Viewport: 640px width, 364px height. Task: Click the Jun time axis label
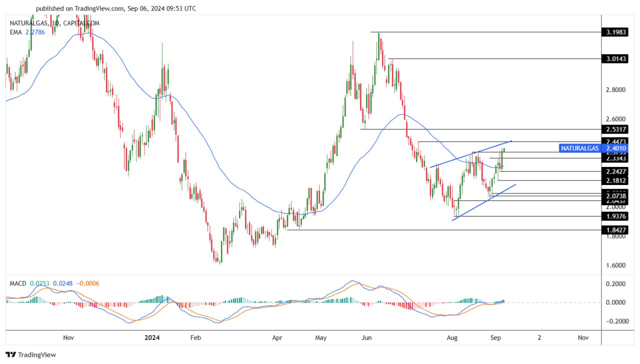(366, 337)
